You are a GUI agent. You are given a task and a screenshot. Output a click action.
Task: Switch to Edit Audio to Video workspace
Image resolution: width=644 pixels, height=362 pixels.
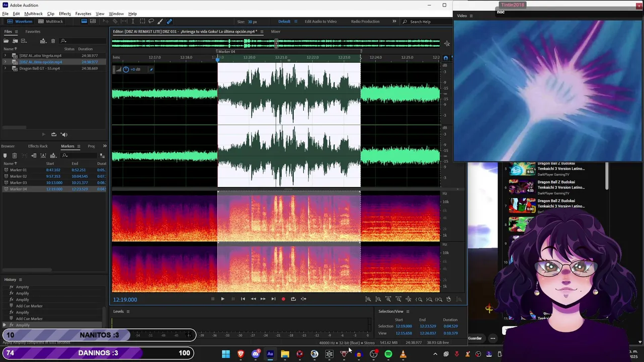coord(320,22)
